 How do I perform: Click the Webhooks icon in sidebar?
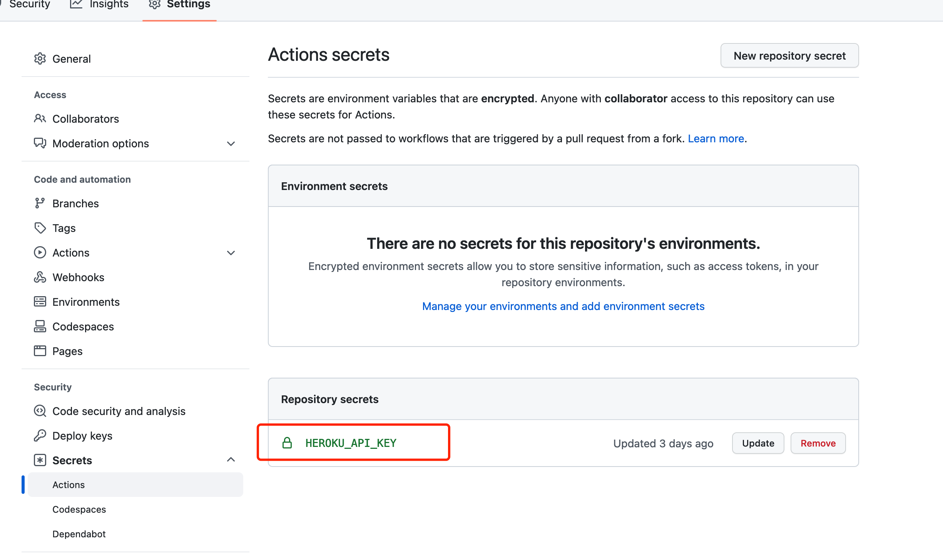[40, 277]
